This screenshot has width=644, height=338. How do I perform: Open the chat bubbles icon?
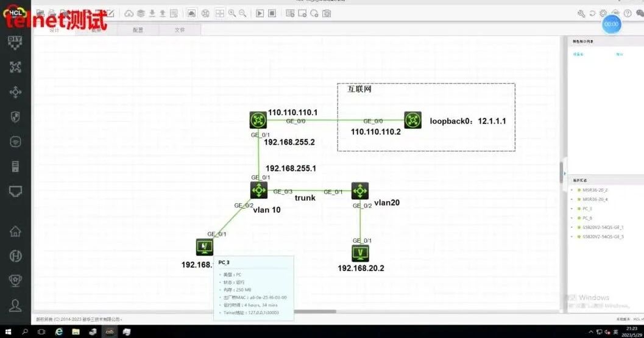(x=640, y=13)
